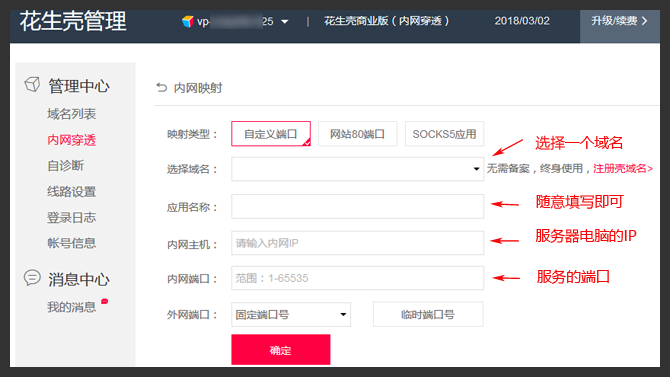Click the 管理中心 cube icon
Screen dimensions: 670x377
(32, 85)
